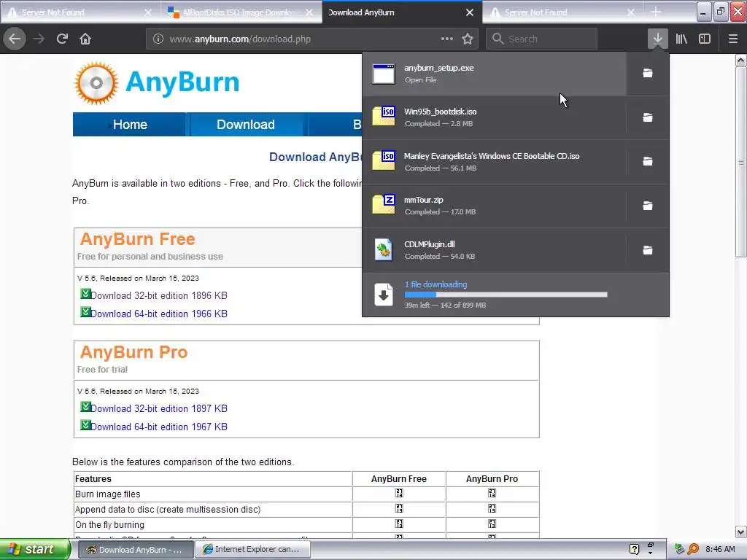Show site information for anyburn.com
747x560 pixels.
(x=158, y=39)
